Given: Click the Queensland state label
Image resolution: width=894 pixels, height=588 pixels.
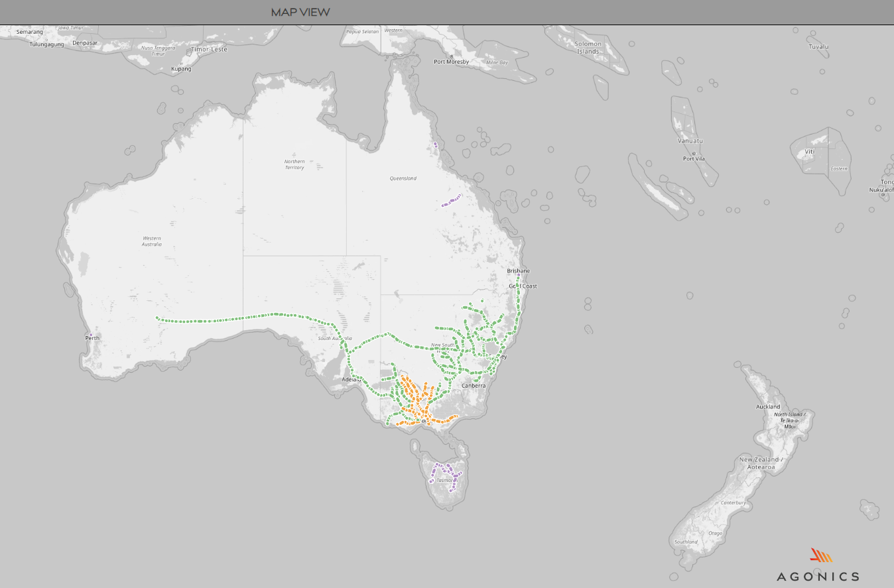Looking at the screenshot, I should coord(403,178).
